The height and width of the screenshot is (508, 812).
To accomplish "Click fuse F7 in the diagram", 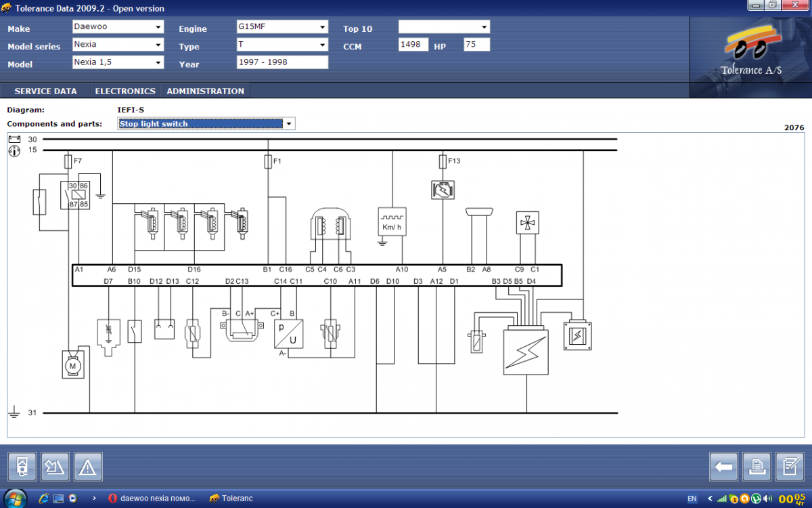I will (68, 161).
